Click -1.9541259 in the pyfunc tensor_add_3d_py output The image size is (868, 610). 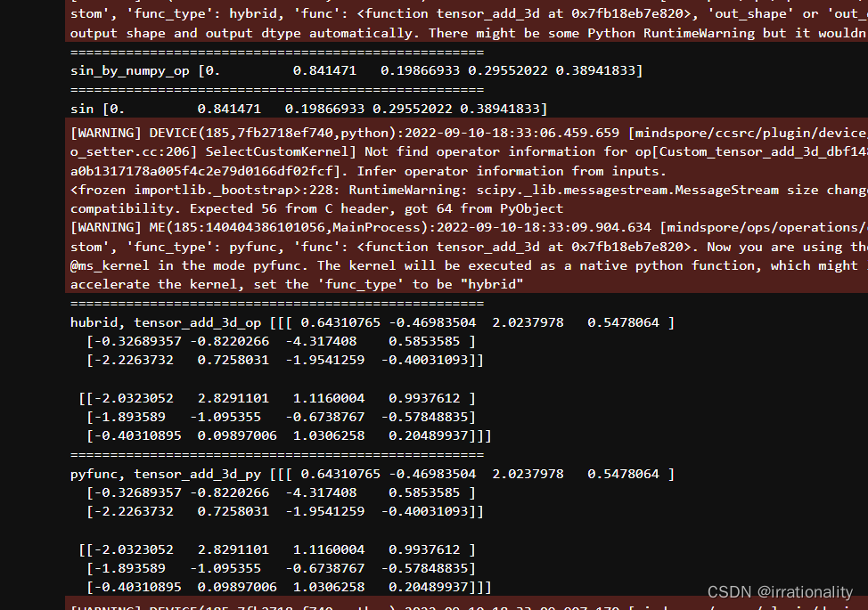tap(325, 512)
